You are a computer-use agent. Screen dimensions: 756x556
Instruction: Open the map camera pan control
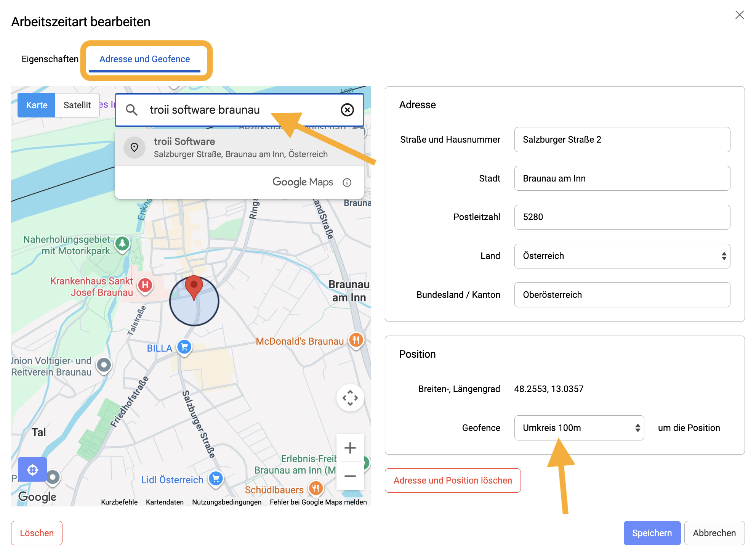click(350, 398)
